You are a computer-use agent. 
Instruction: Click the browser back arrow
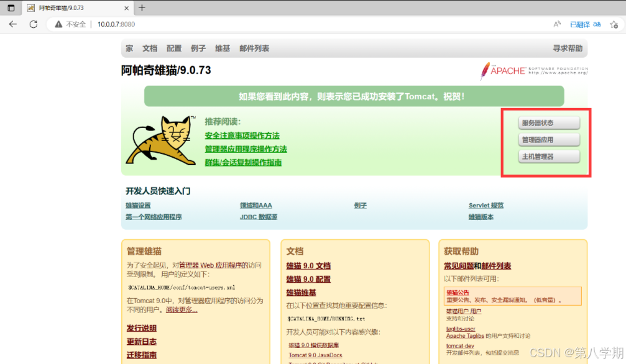pos(13,24)
